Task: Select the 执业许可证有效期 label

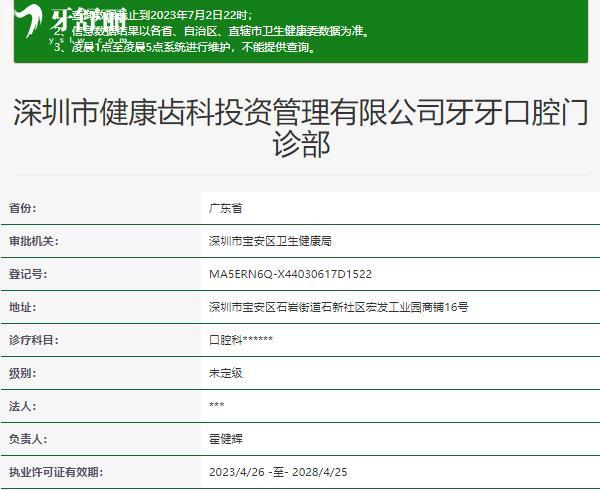Action: [56, 472]
